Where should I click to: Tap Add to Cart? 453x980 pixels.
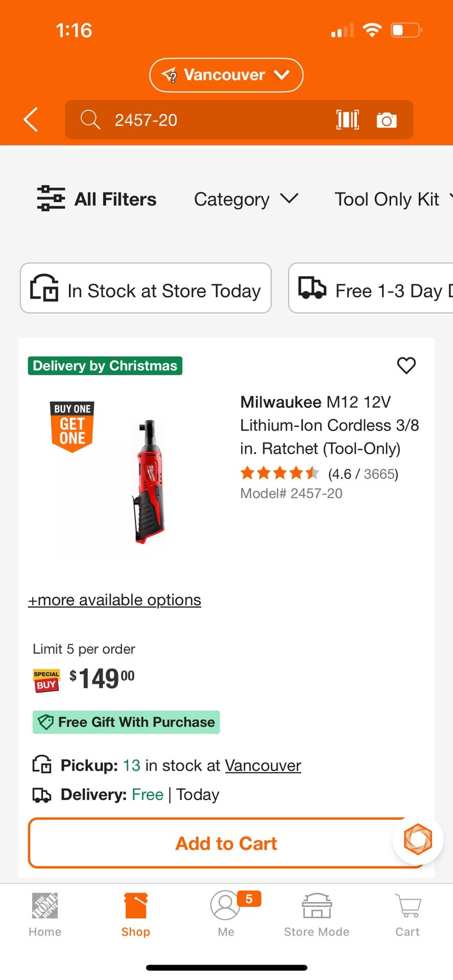(x=226, y=843)
